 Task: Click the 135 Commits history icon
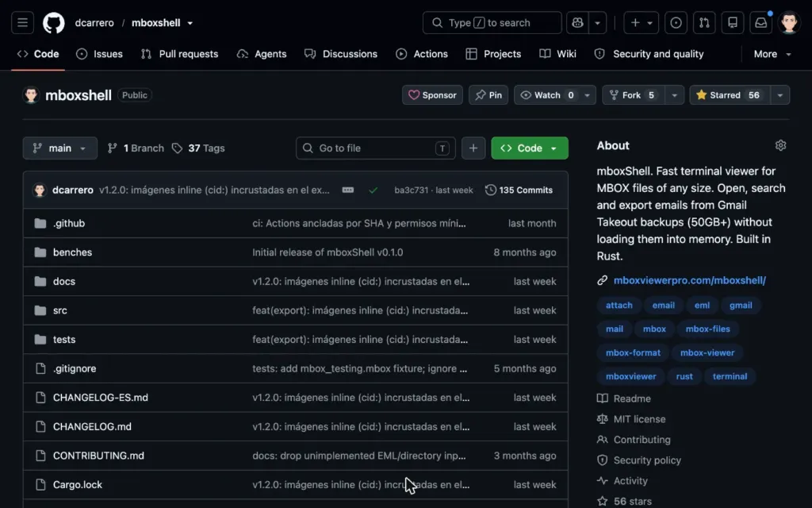click(x=490, y=190)
